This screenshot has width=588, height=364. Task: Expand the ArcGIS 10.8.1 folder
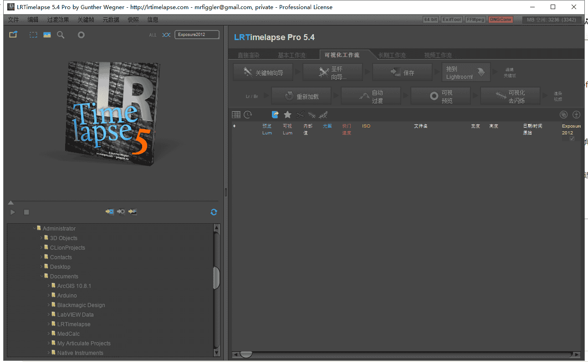49,286
